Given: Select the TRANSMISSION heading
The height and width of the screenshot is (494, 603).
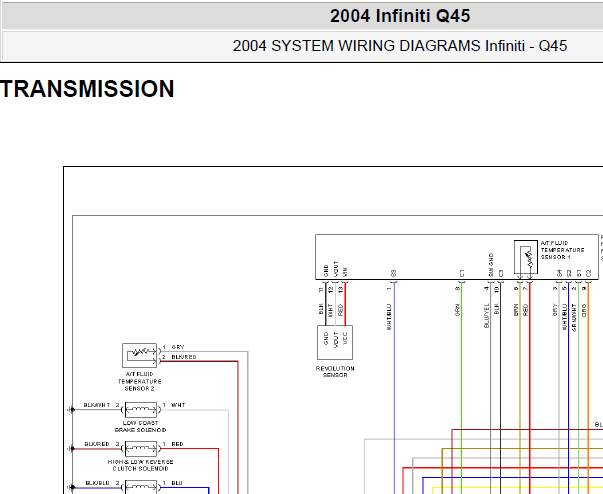Looking at the screenshot, I should [87, 89].
